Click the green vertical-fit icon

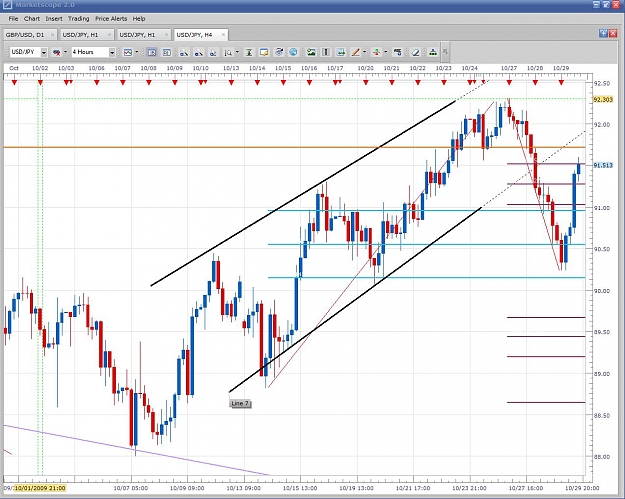[x=249, y=52]
